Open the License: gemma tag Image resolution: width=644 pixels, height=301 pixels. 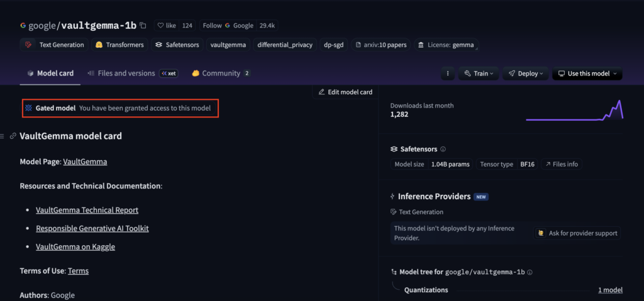(x=446, y=45)
